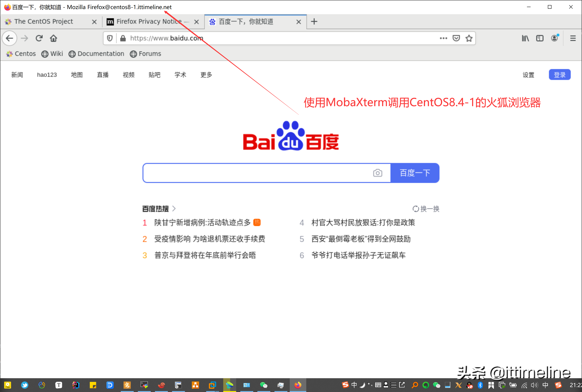The height and width of the screenshot is (392, 582).
Task: Open 设置 settings menu
Action: coord(528,75)
